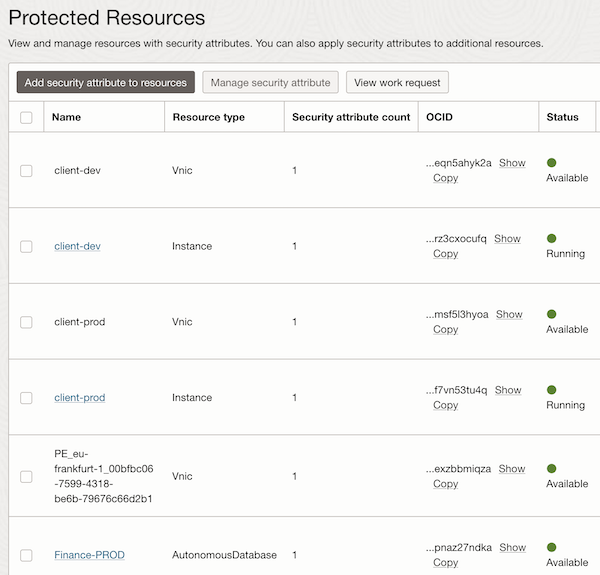Click the Manage security attribute button
The height and width of the screenshot is (575, 600).
click(271, 82)
